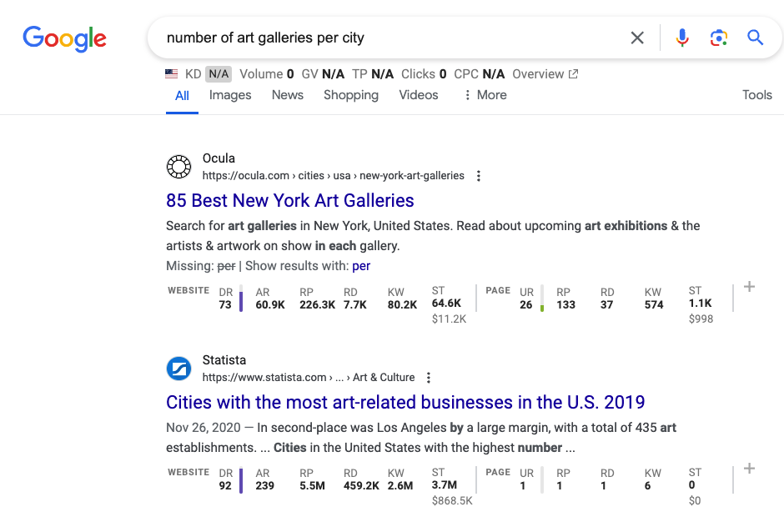
Task: Click the US flag icon in the SEO toolbar
Action: (x=171, y=73)
